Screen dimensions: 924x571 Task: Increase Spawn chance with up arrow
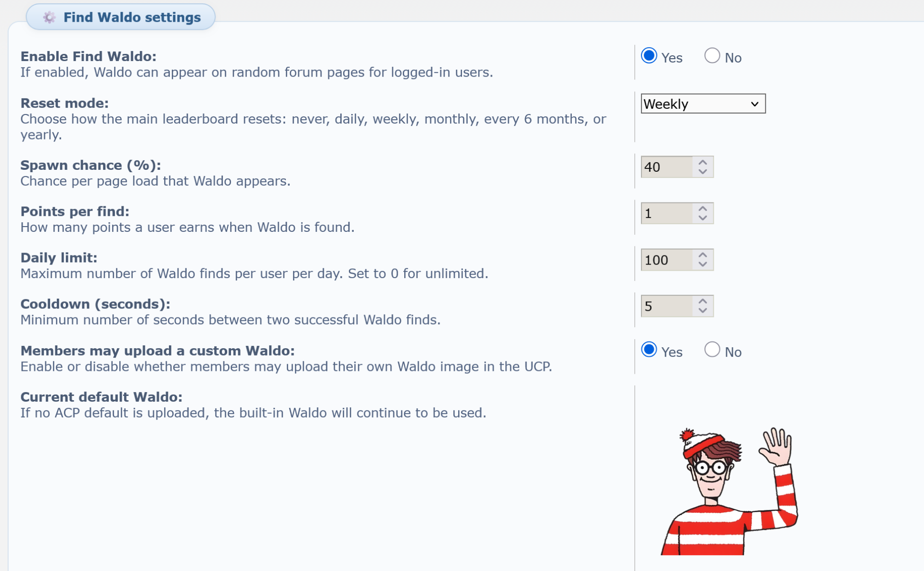(x=703, y=163)
